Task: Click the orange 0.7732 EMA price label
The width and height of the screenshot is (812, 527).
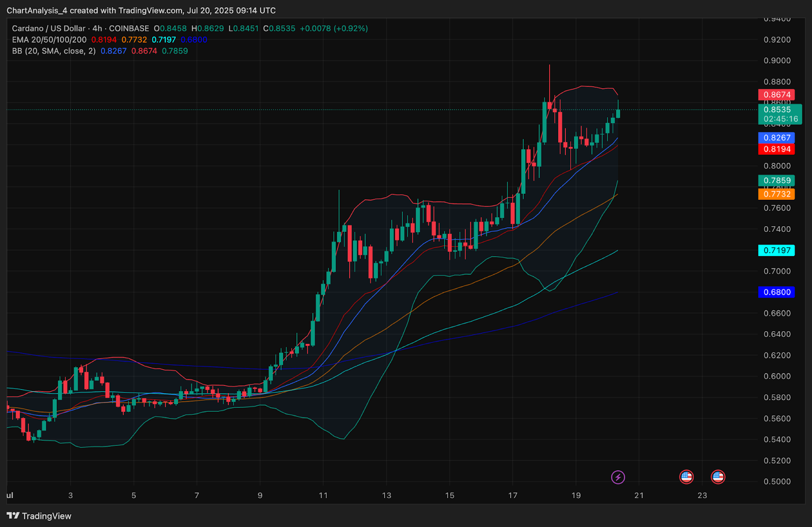Action: [776, 194]
